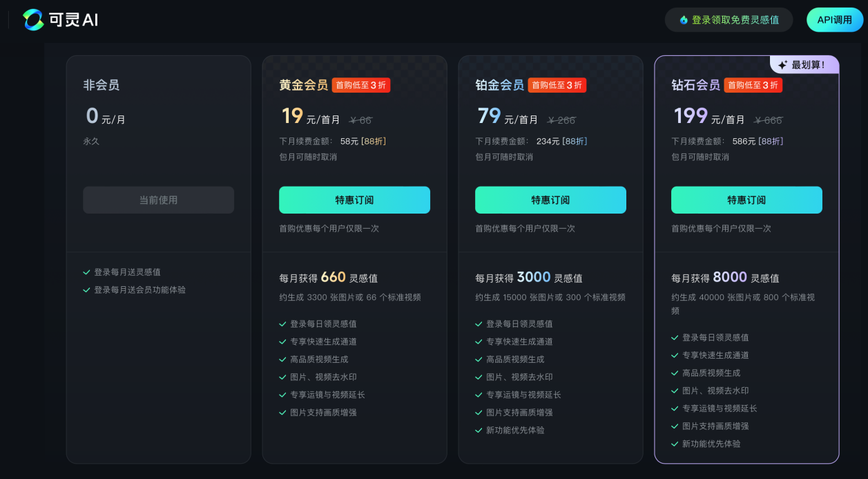Click checkmark beside 图片支持画质增强 in 黄金会员
The height and width of the screenshot is (479, 868).
pyautogui.click(x=282, y=413)
